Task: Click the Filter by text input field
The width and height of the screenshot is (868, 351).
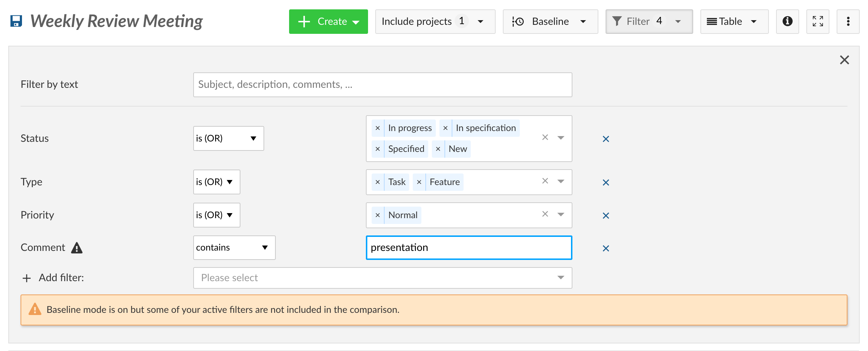Action: click(382, 85)
